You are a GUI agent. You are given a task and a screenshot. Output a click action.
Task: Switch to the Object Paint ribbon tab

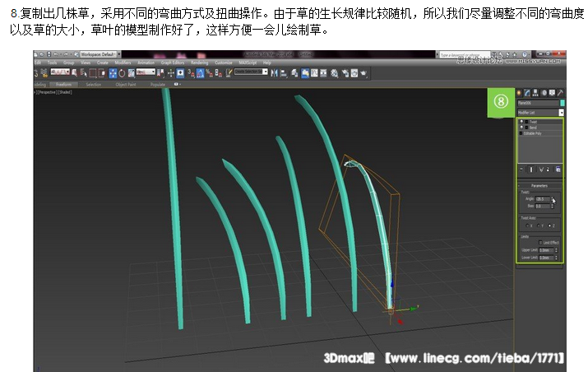point(126,85)
